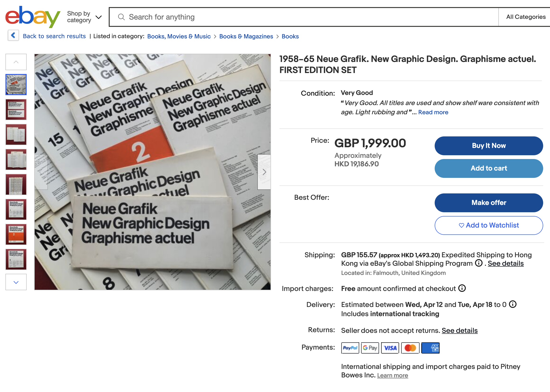Click the blue back arrow icon

(13, 36)
